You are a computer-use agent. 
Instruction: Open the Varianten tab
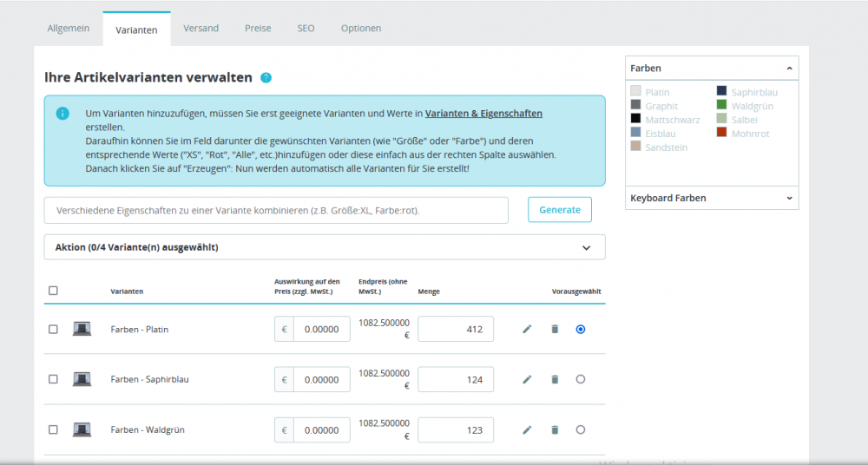(136, 29)
